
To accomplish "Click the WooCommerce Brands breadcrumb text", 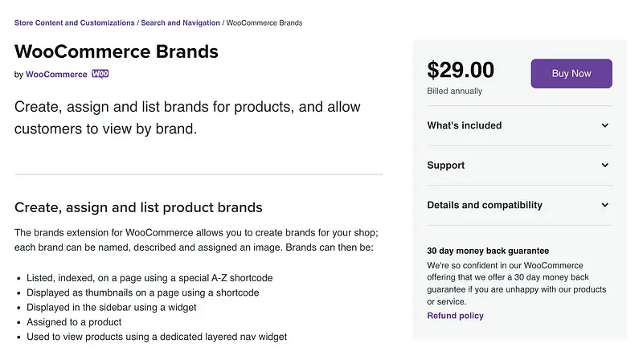I will point(264,22).
